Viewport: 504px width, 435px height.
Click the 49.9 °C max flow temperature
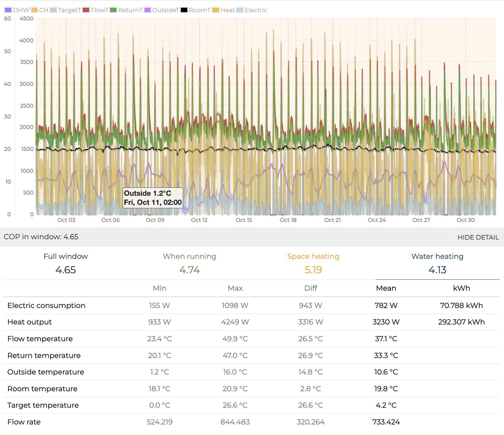[235, 339]
